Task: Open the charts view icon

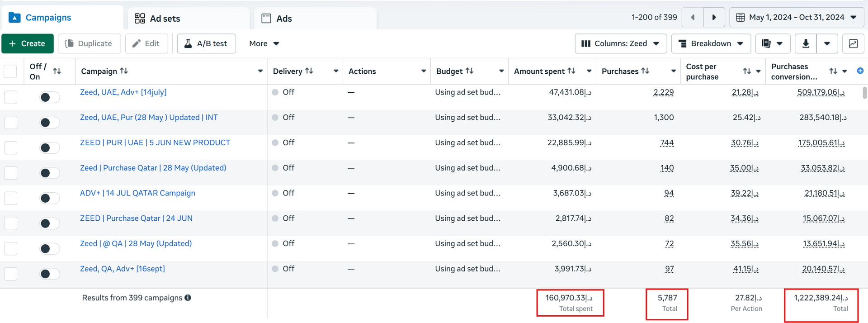Action: click(853, 43)
